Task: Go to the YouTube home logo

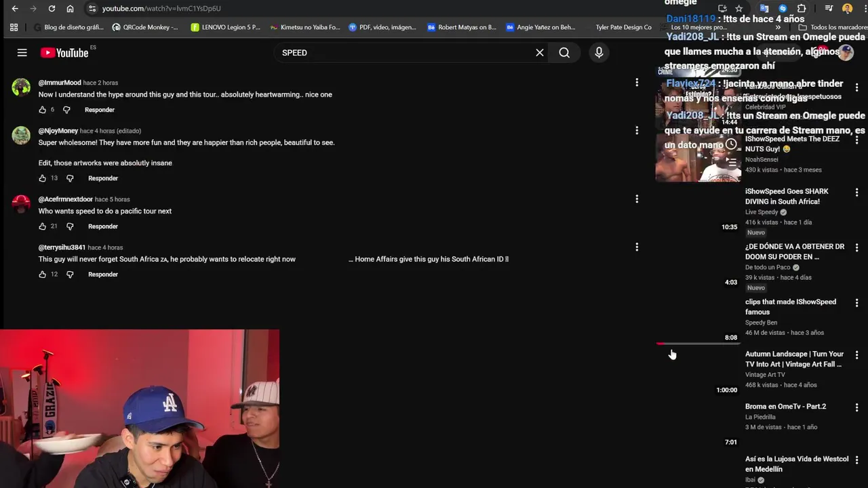Action: [64, 53]
